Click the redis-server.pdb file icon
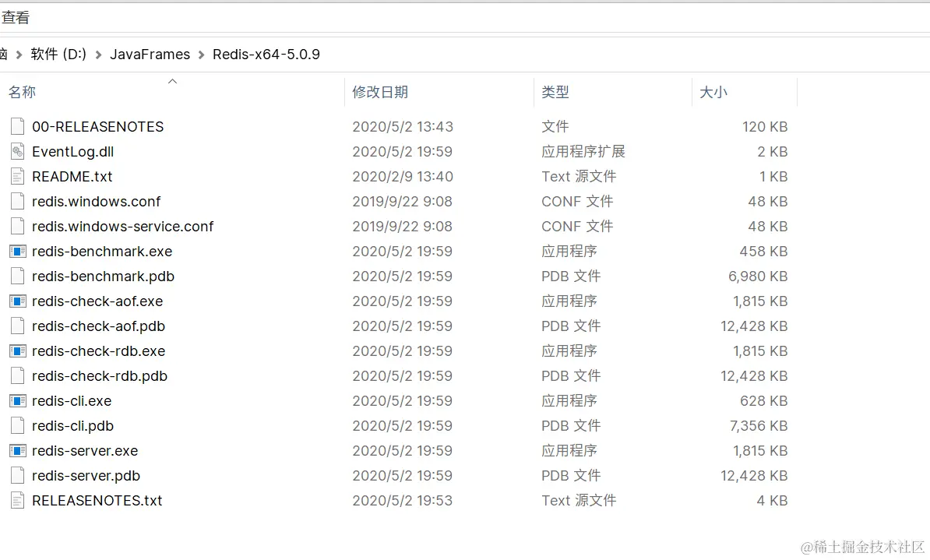The width and height of the screenshot is (930, 560). coord(18,475)
